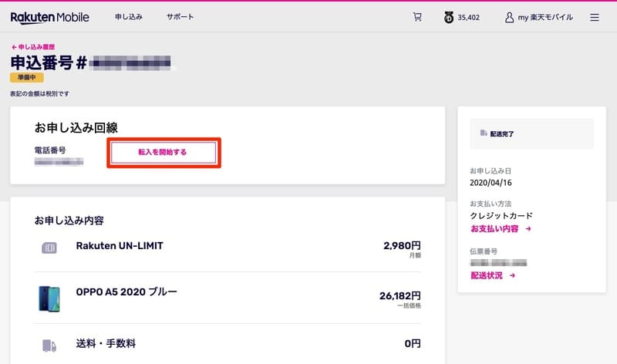Click the OPPO A5 2020 phone thumbnail
Screen dimensions: 617x364
tap(49, 299)
